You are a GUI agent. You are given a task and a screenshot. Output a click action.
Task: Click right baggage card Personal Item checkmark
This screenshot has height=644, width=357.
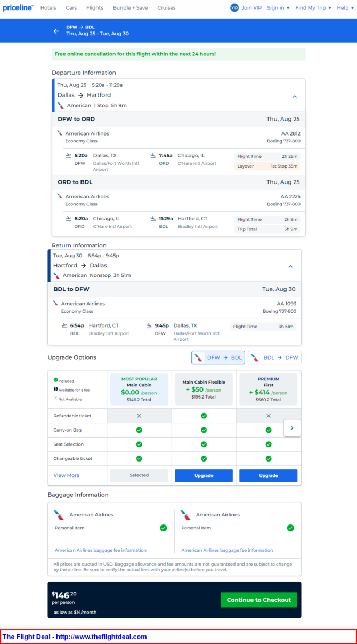(x=290, y=528)
